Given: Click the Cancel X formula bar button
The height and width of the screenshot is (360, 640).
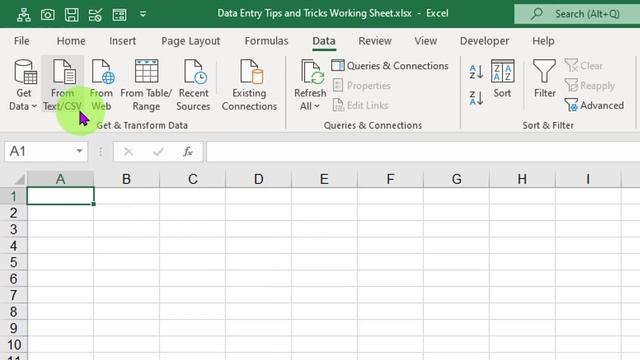Looking at the screenshot, I should [128, 152].
